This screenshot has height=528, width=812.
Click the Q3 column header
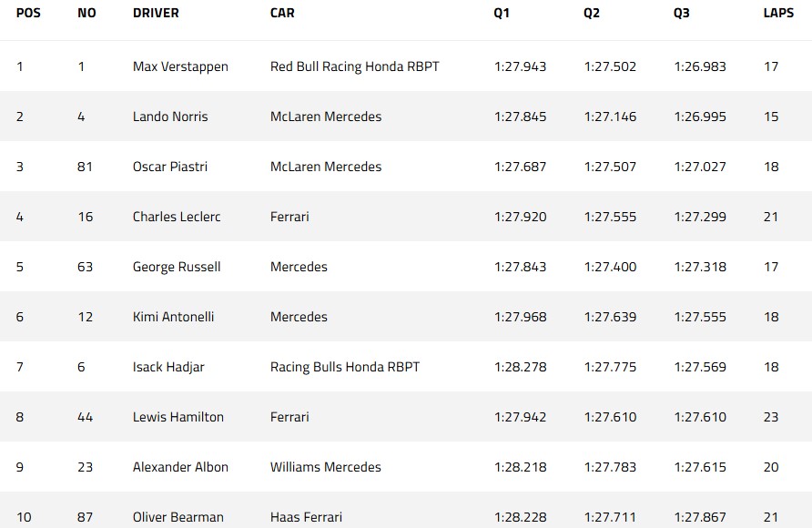pos(682,14)
